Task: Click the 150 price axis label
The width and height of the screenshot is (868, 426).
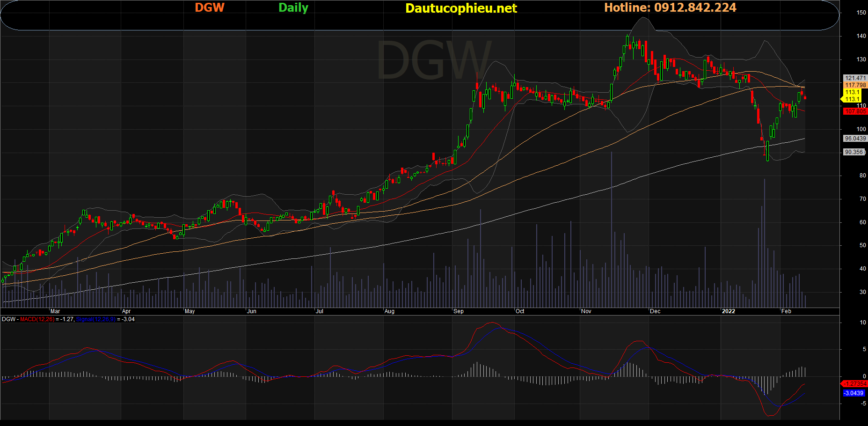Action: (x=861, y=13)
